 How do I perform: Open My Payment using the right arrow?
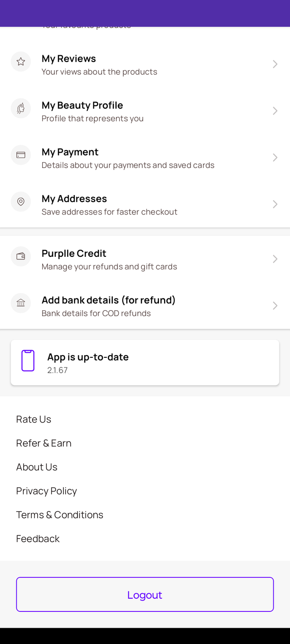275,158
